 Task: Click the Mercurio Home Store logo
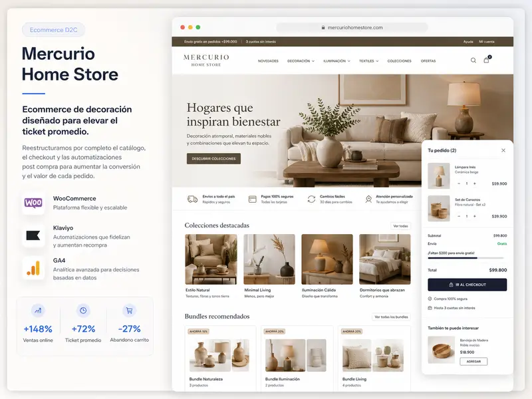[206, 60]
